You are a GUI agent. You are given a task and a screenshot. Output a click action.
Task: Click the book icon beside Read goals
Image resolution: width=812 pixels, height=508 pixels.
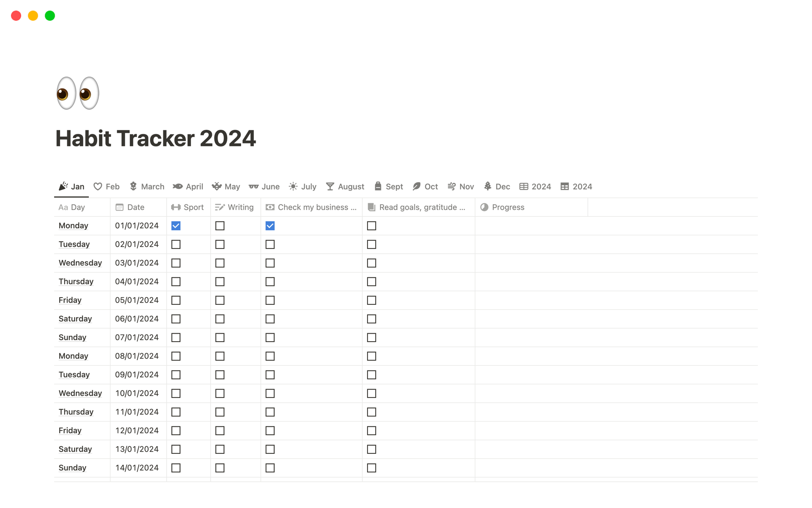tap(371, 207)
